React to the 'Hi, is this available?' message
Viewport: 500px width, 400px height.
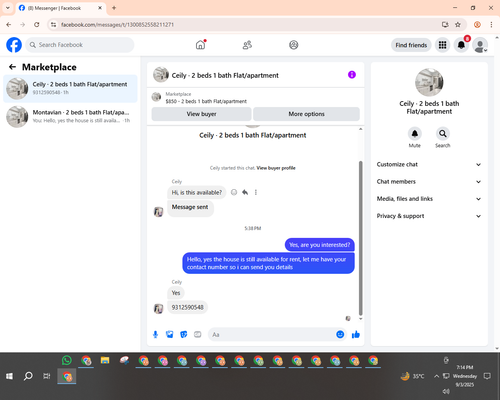point(234,192)
